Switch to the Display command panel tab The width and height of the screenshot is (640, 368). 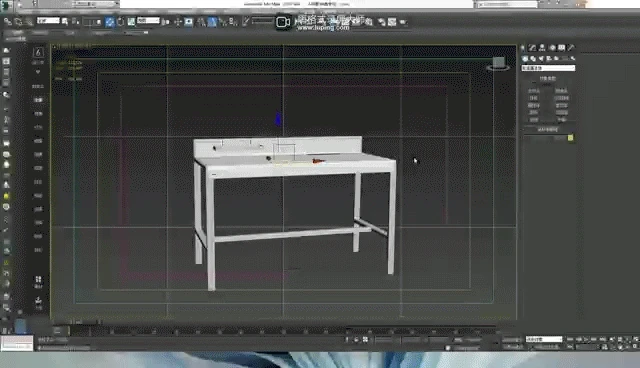click(x=562, y=48)
